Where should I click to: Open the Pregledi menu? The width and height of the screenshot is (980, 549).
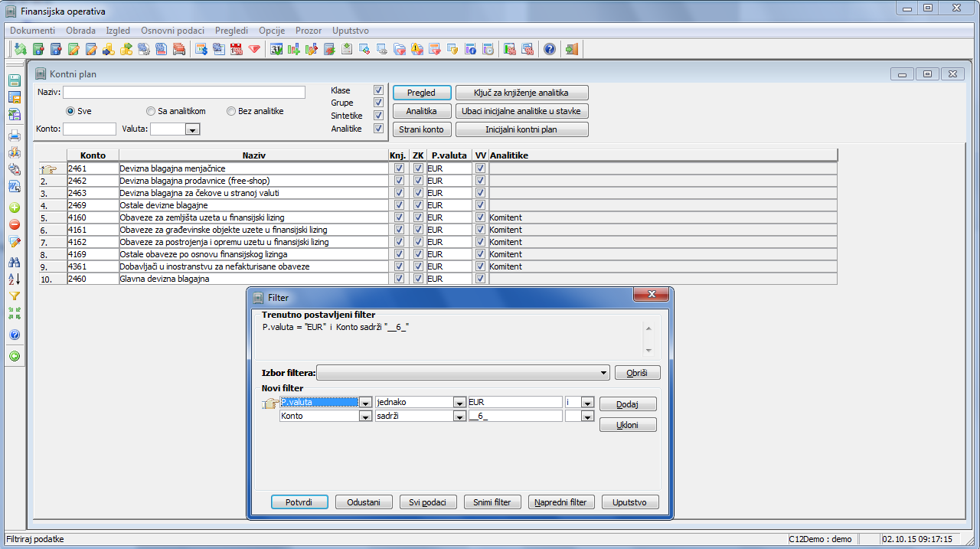(231, 31)
